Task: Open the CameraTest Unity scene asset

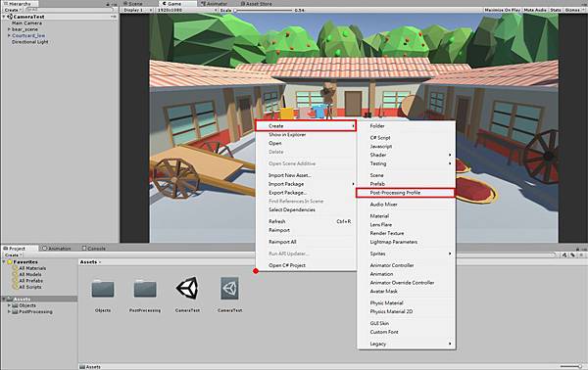Action: coord(187,289)
